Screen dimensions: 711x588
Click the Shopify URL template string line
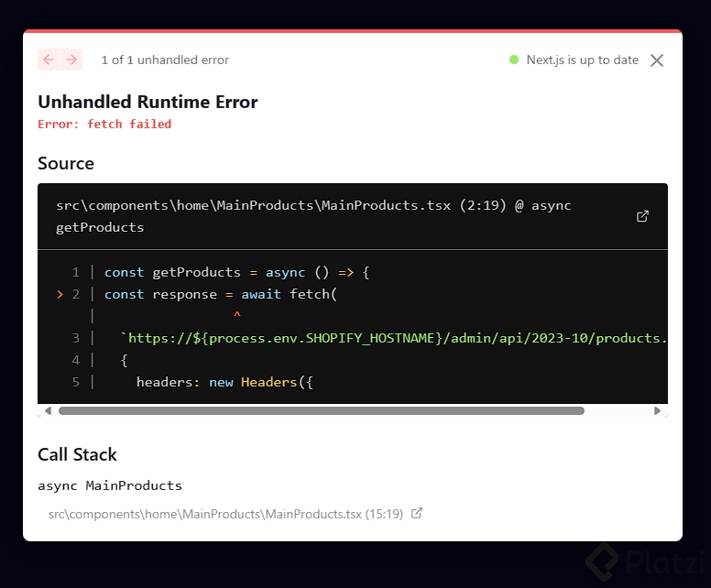click(x=394, y=338)
